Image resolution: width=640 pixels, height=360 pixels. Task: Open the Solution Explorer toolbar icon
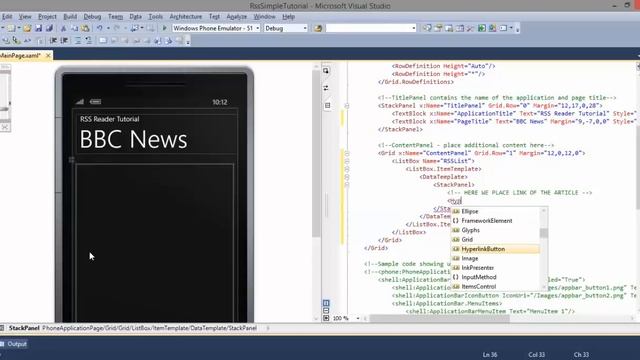point(427,28)
